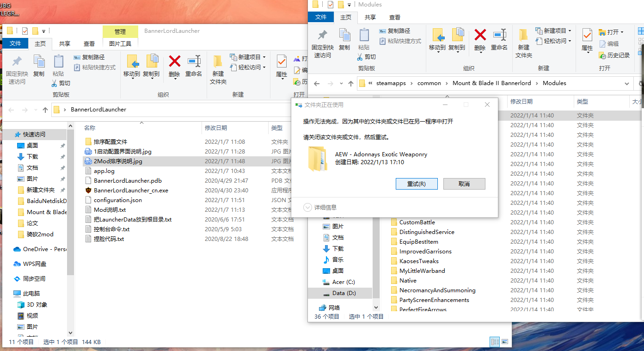Click 粘贴快捷方式 in Modules window ribbon
Viewport: 644px width, 351px height.
[400, 41]
